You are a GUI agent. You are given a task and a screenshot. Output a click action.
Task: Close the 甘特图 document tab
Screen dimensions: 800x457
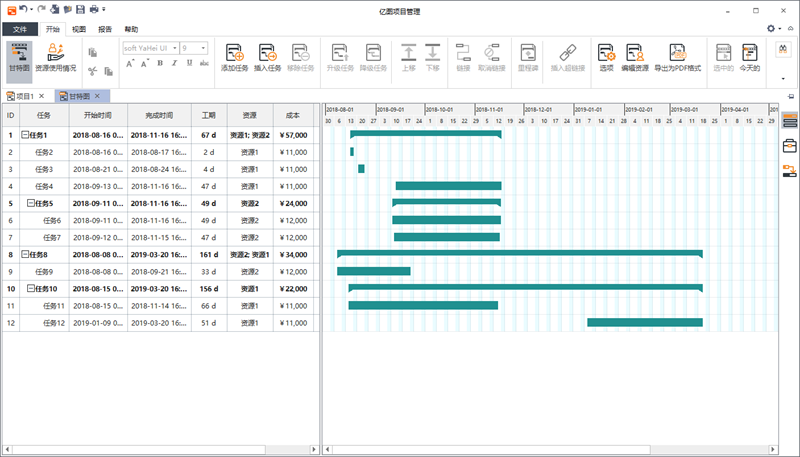tap(97, 96)
